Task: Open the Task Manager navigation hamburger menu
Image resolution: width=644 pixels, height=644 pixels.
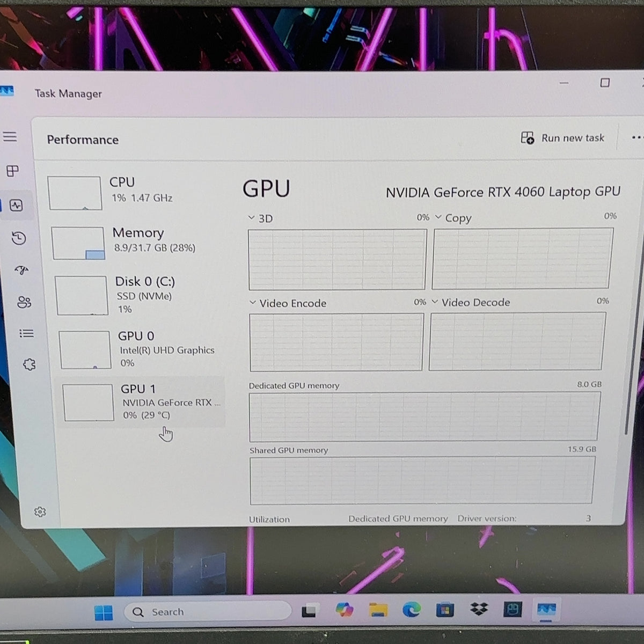Action: pos(10,136)
